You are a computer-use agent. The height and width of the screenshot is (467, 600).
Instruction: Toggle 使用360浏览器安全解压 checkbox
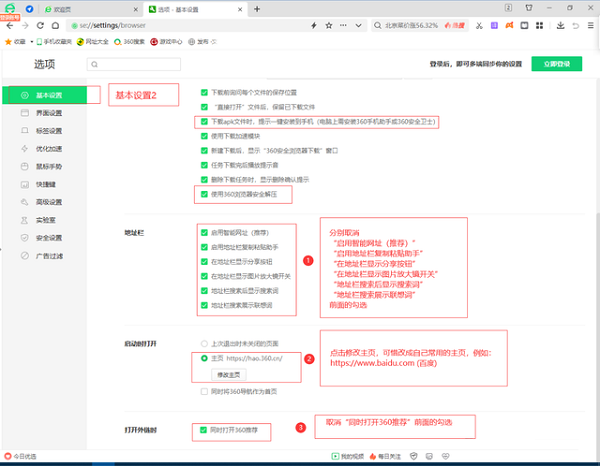point(204,194)
